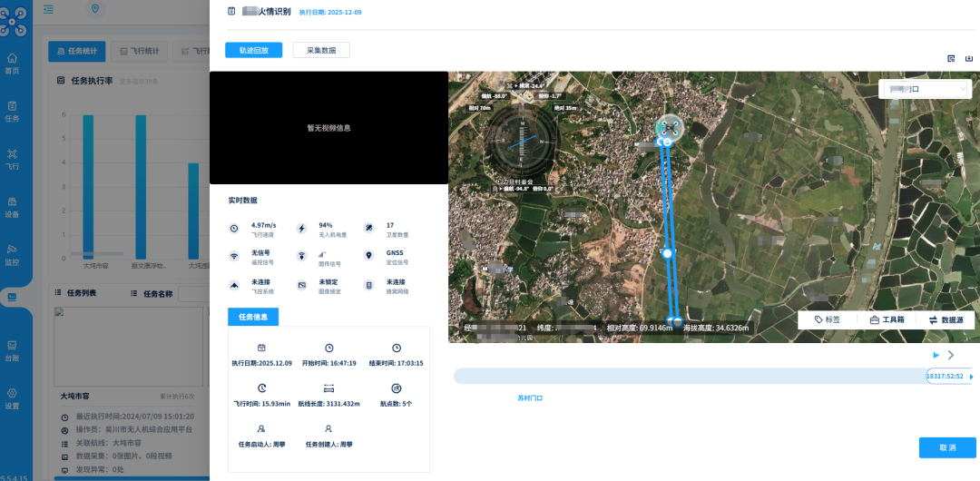This screenshot has height=481, width=980.
Task: Click the chart horizontal scrollbar
Action: (x=97, y=254)
